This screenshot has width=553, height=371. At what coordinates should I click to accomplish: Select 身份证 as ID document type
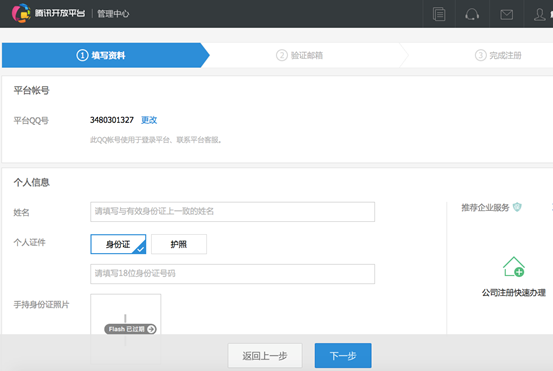(x=118, y=244)
